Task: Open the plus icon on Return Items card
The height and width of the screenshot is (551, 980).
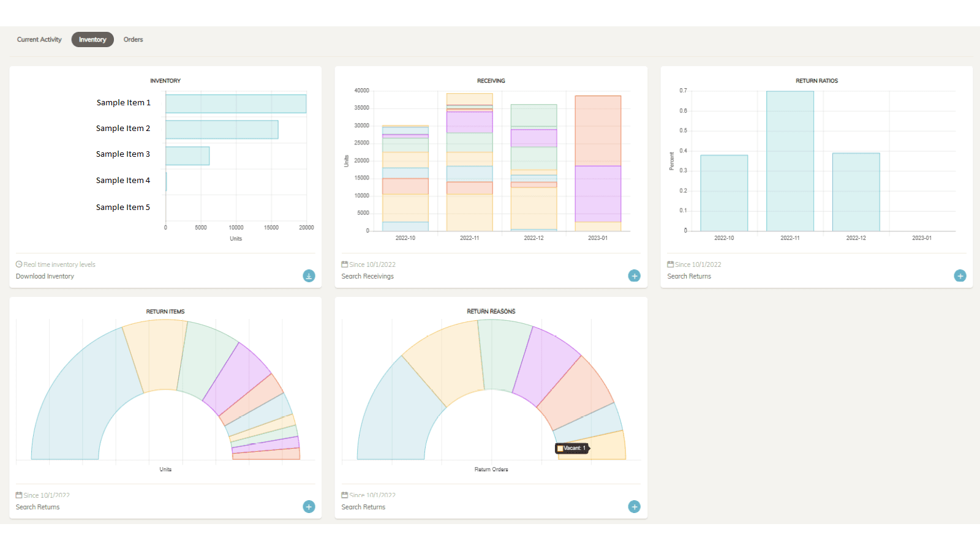Action: click(309, 506)
